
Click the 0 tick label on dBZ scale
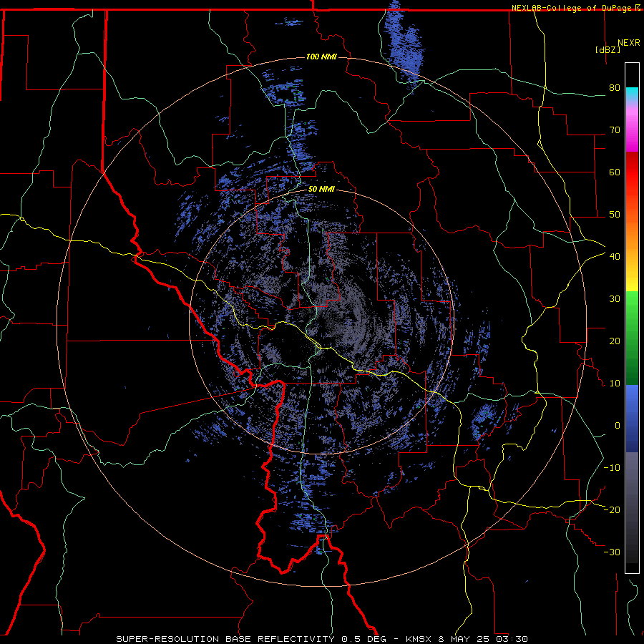[x=618, y=426]
